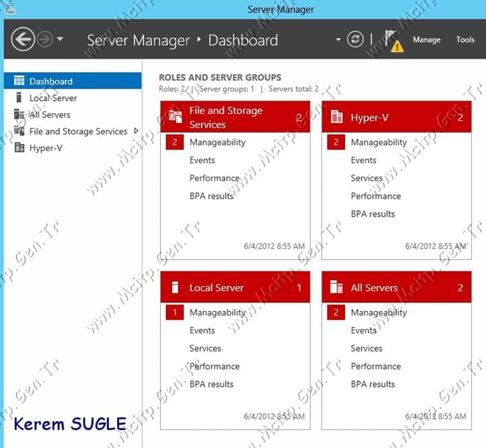Open Manageability in File and Storage Services tile
Viewport: 486px width, 448px height.
tap(217, 143)
